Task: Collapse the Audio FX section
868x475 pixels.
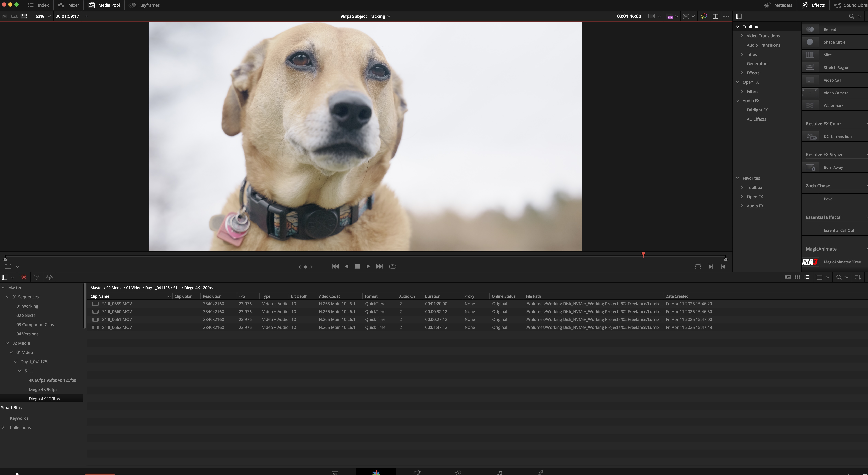Action: (x=738, y=101)
